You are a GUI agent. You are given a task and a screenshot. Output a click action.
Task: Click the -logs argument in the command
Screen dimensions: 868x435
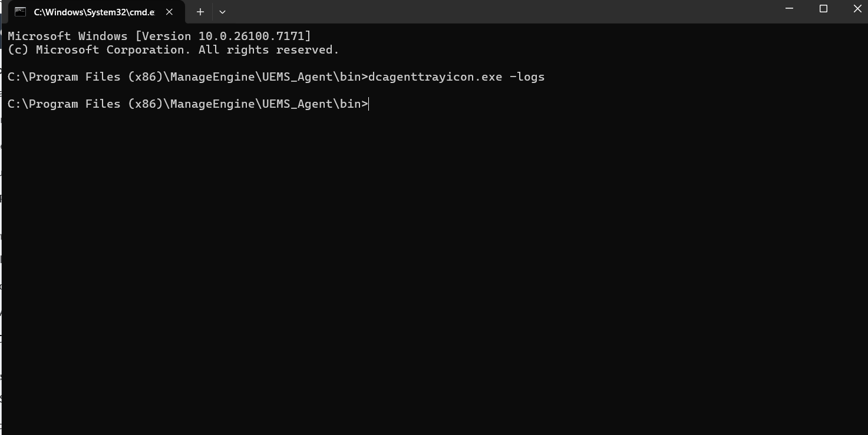(x=527, y=77)
